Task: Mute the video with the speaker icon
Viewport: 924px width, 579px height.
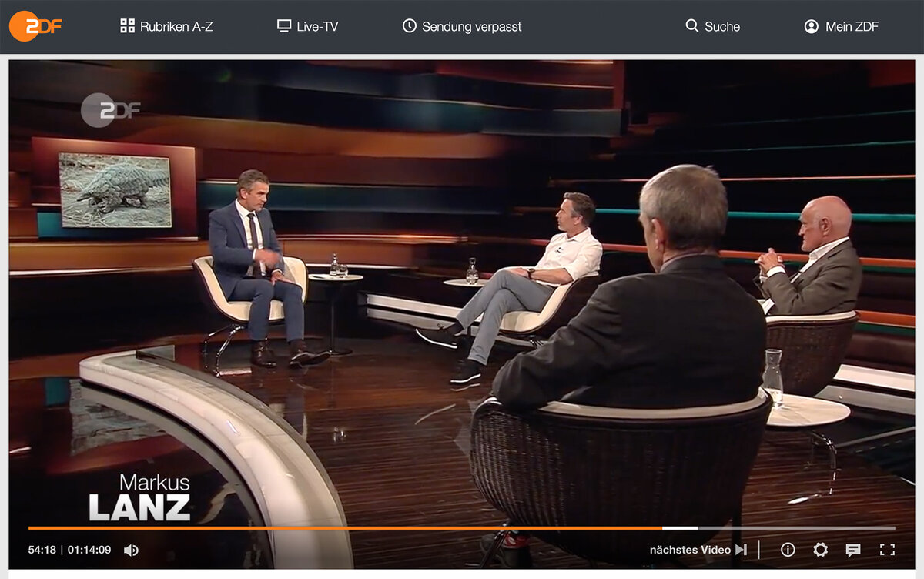Action: 131,550
